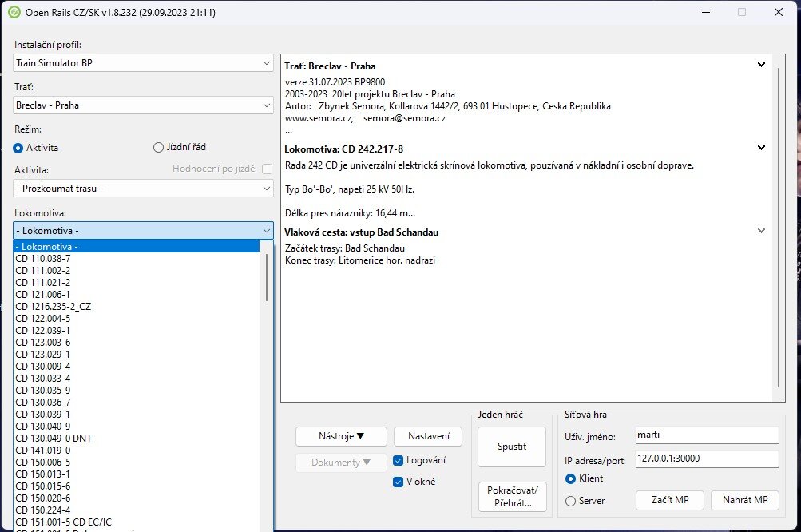801x532 pixels.
Task: Select locomotive CD 130.035-9
Action: click(137, 391)
